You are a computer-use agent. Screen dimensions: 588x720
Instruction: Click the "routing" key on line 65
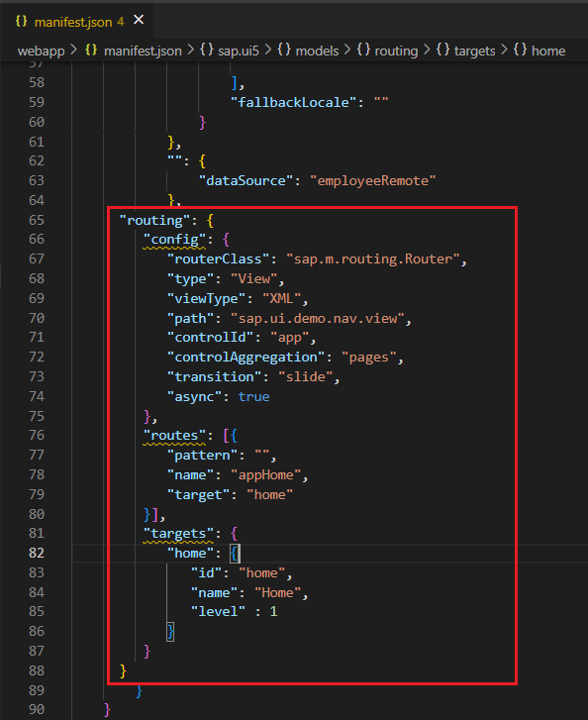coord(154,221)
